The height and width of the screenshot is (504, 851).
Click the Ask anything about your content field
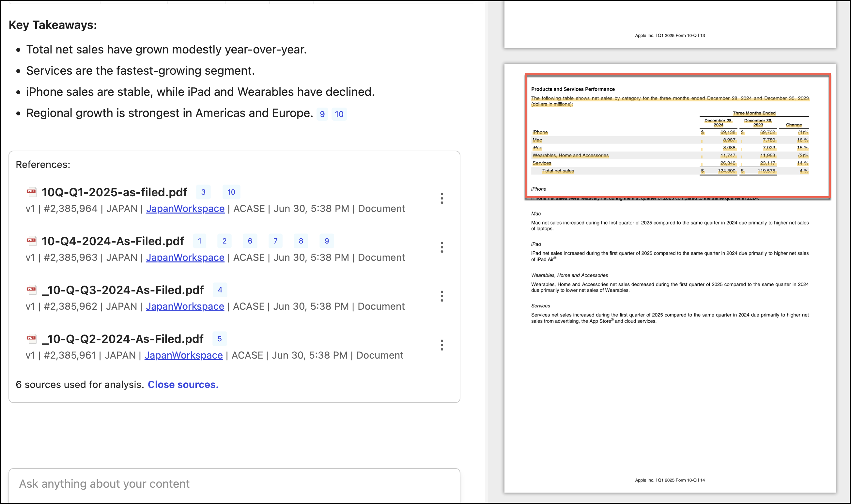coord(234,483)
